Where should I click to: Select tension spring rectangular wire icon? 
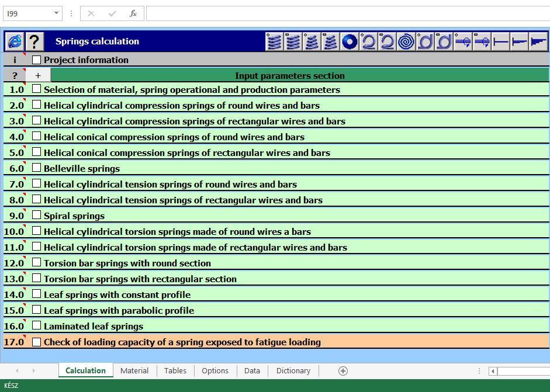pyautogui.click(x=388, y=41)
